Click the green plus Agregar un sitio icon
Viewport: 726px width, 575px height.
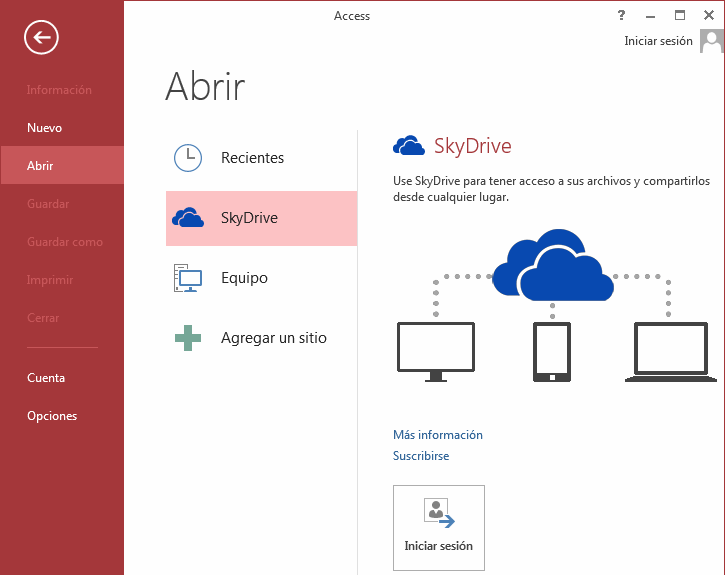187,338
